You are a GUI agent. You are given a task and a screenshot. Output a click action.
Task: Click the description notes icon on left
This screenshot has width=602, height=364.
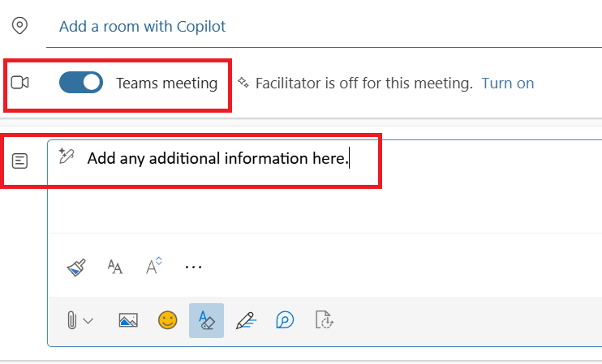[x=19, y=161]
